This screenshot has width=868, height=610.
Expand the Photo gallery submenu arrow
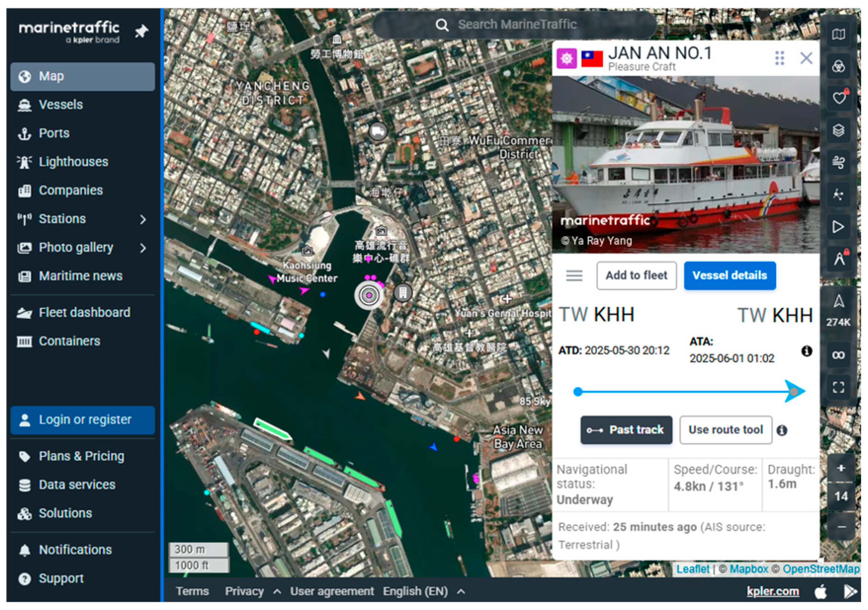coord(143,248)
